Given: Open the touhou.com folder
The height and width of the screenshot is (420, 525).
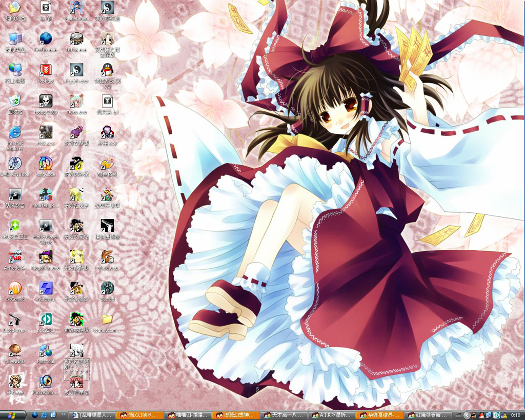Looking at the screenshot, I should pyautogui.click(x=108, y=323).
